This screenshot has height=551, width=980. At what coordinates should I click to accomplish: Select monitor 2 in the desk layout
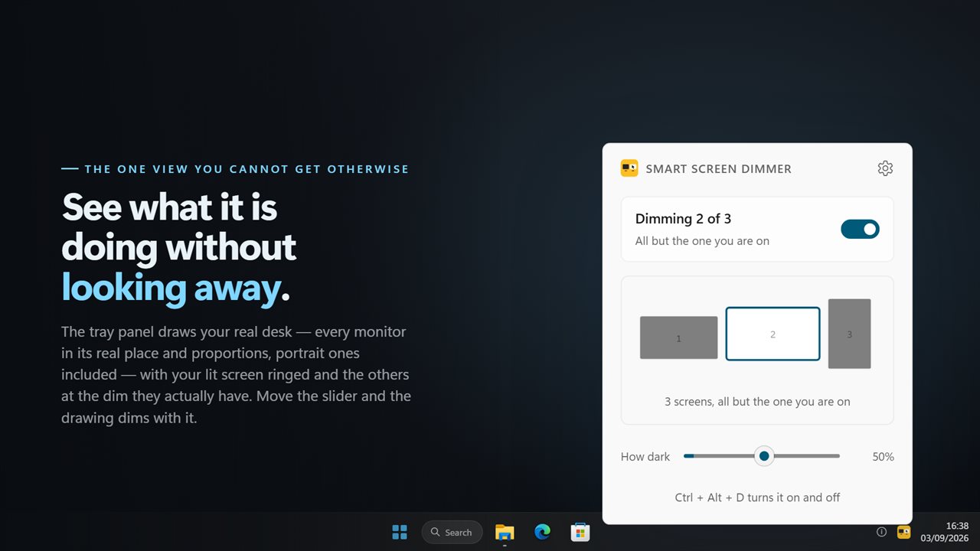click(x=773, y=334)
